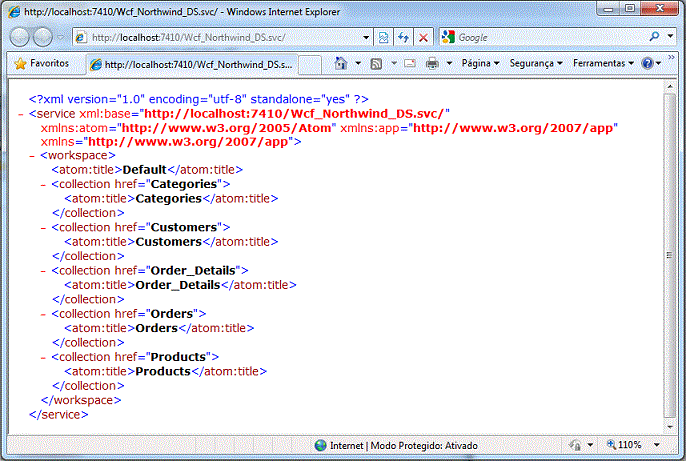Collapse the workspace XML node
This screenshot has width=686, height=461.
[x=32, y=156]
